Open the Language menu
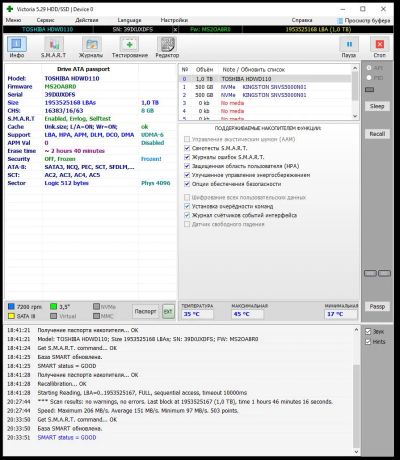Image resolution: width=400 pixels, height=460 pixels. click(129, 20)
